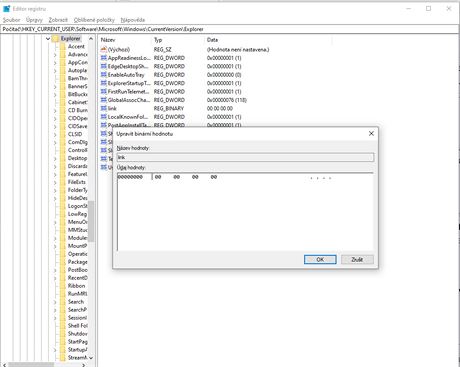
Task: Click the link binary value icon
Action: pos(104,108)
